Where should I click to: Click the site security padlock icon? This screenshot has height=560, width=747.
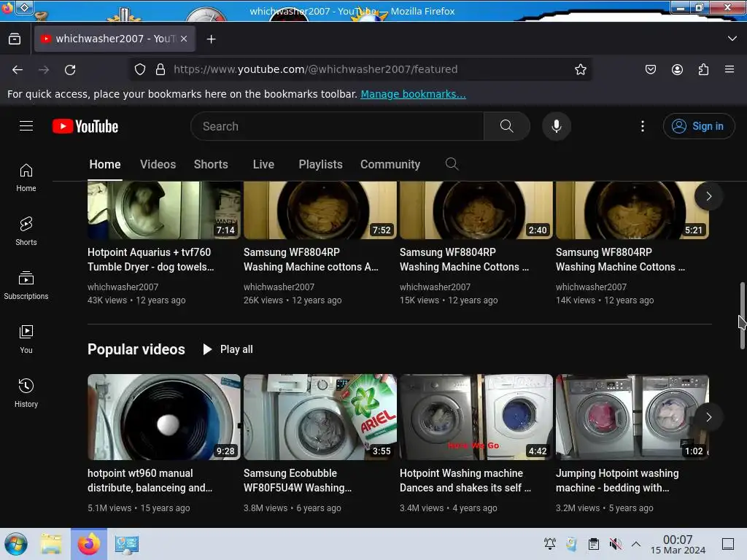click(160, 69)
